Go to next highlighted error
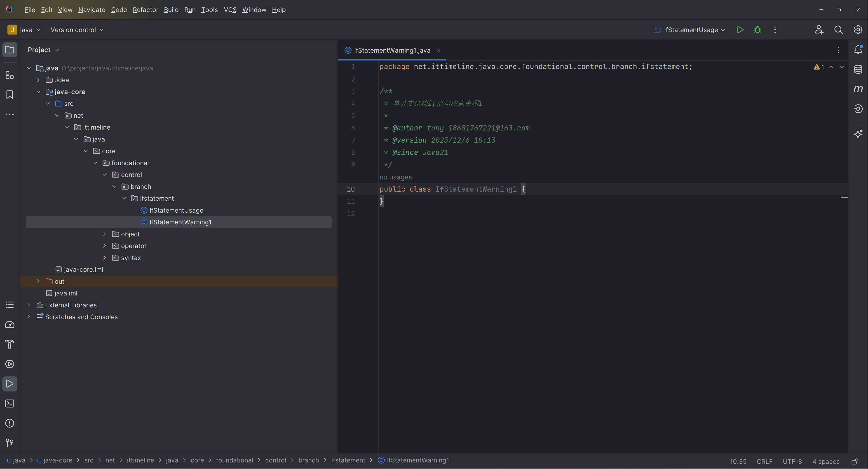 [842, 67]
